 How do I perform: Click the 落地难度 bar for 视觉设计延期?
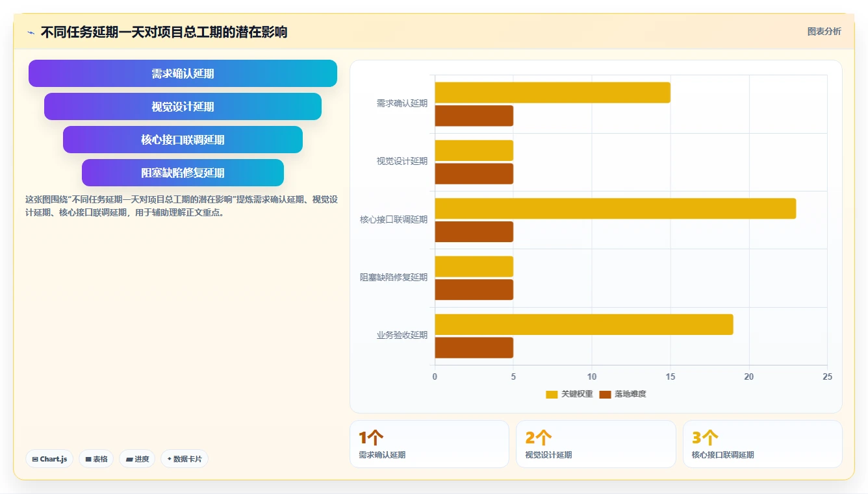(x=474, y=174)
